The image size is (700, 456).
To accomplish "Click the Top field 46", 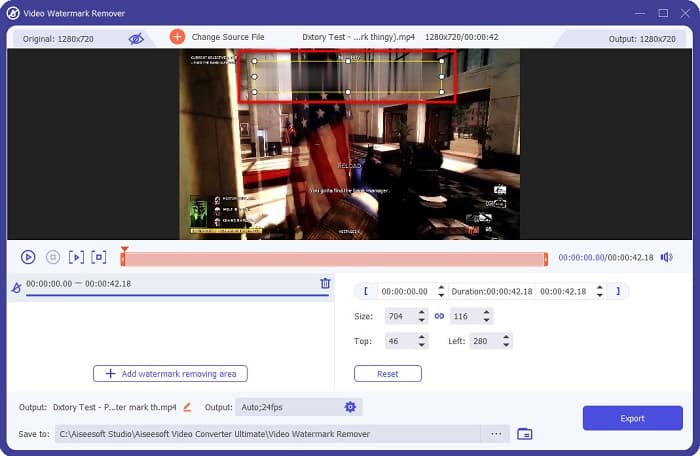I will coord(400,341).
